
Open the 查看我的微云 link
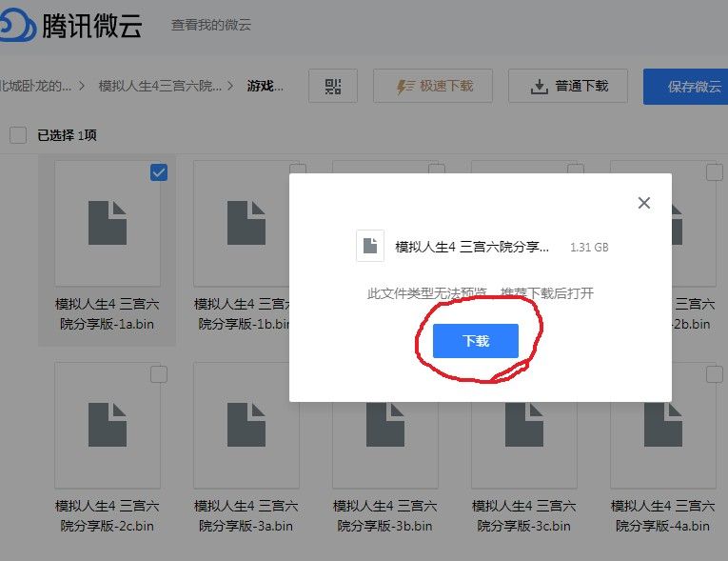tap(211, 25)
